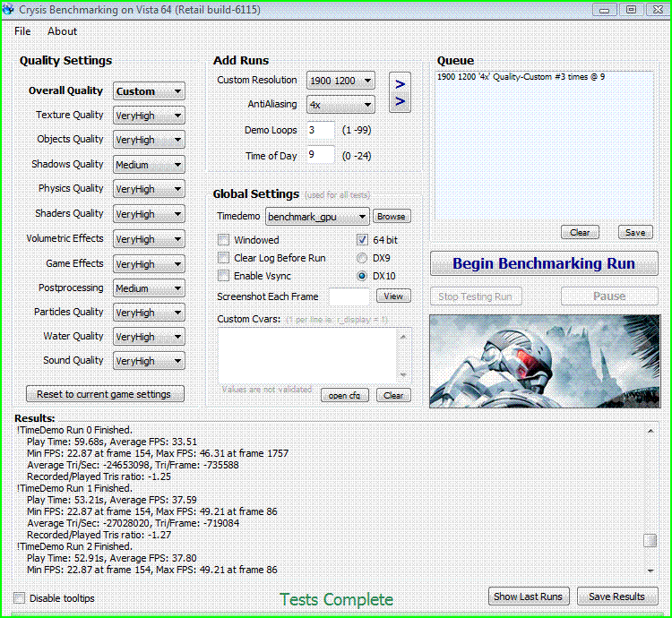
Task: Expand the Water Quality dropdown
Action: click(149, 337)
